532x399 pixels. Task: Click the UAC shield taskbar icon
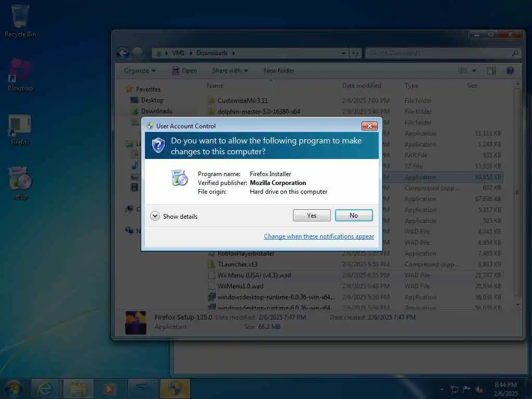tap(175, 389)
